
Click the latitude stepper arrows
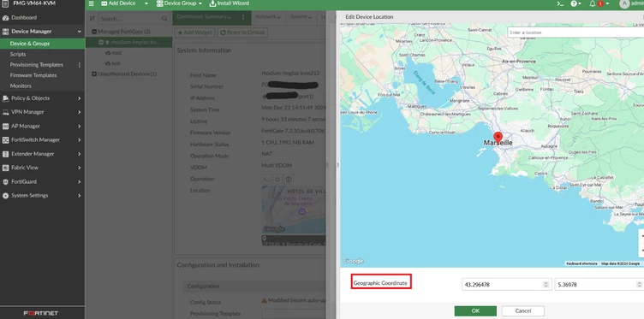[546, 284]
